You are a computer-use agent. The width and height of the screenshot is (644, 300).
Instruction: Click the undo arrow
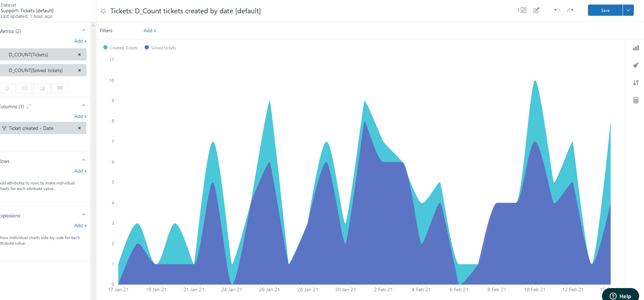point(557,11)
